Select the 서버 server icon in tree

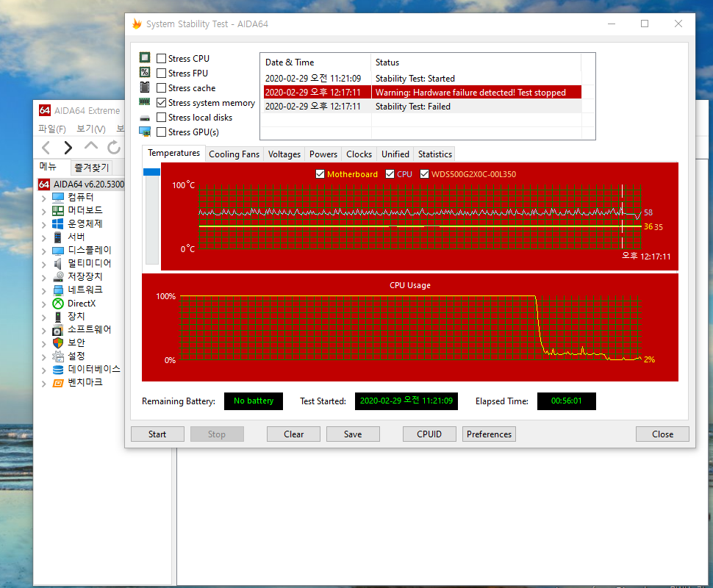[58, 237]
